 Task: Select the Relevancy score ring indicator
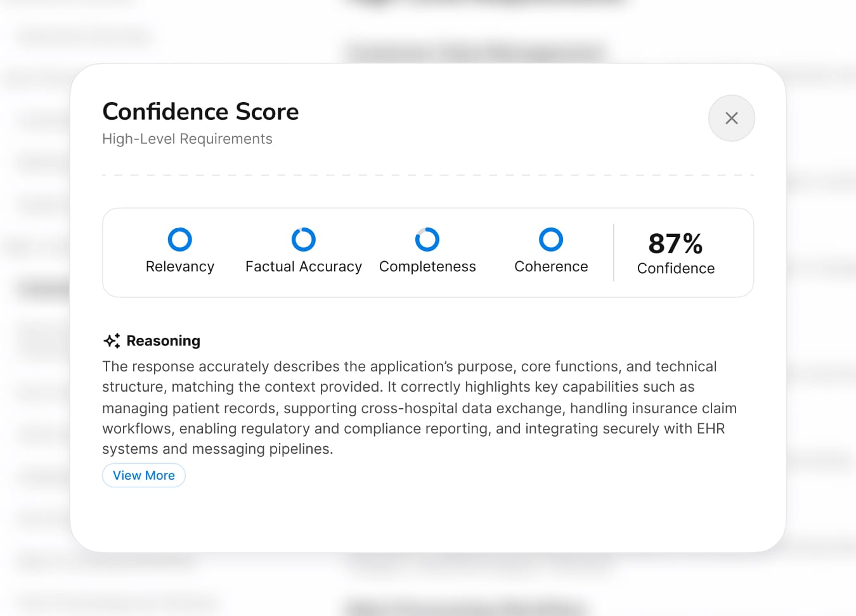(x=180, y=240)
